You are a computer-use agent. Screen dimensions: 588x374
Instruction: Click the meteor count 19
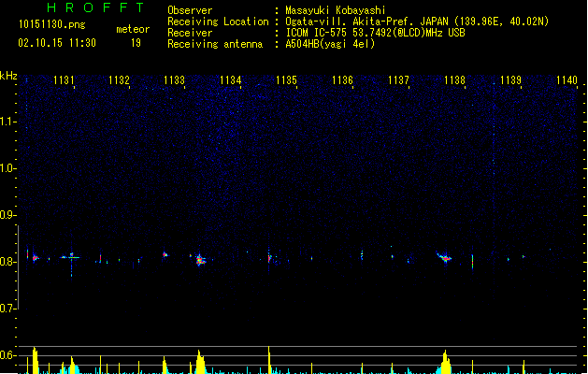pyautogui.click(x=136, y=43)
